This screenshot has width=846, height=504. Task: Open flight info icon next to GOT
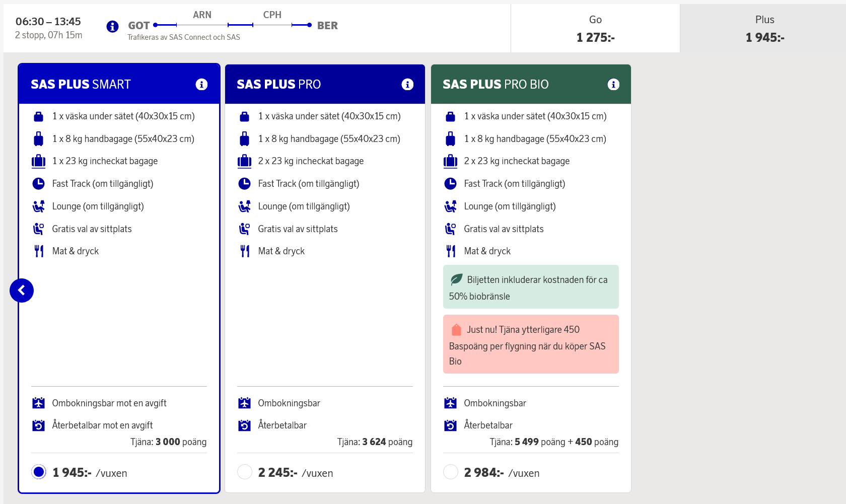112,26
